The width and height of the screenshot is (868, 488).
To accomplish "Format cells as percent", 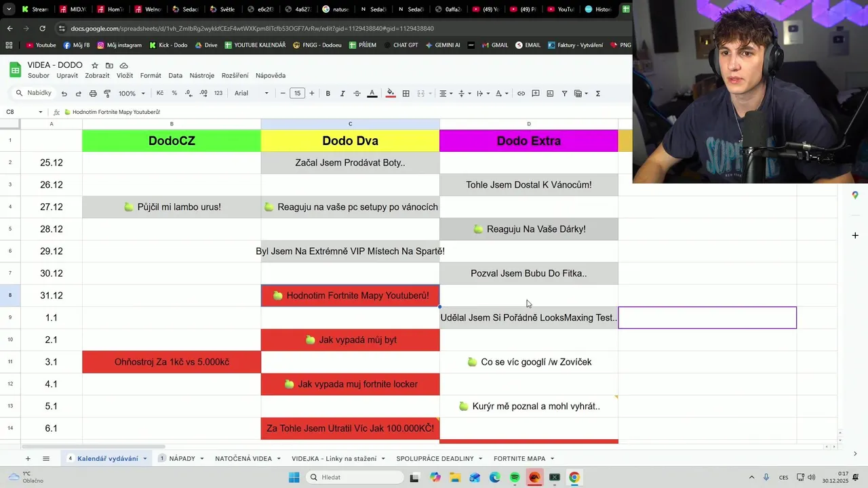I will 174,94.
